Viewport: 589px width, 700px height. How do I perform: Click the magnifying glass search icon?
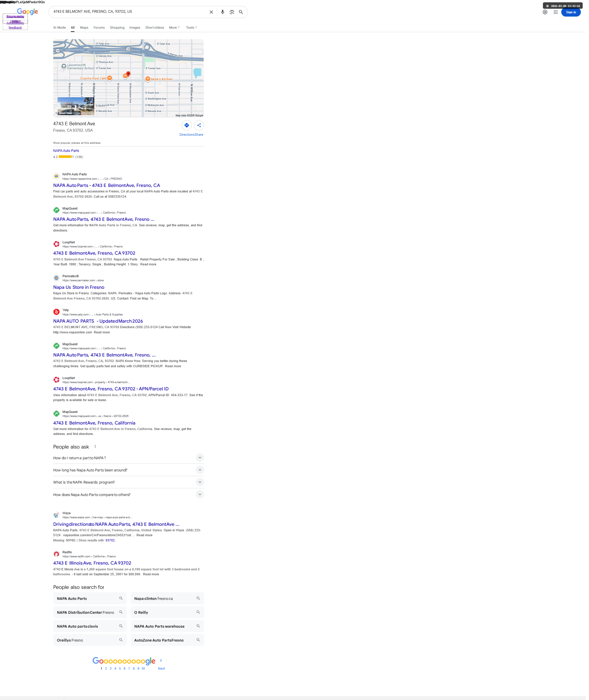[241, 12]
